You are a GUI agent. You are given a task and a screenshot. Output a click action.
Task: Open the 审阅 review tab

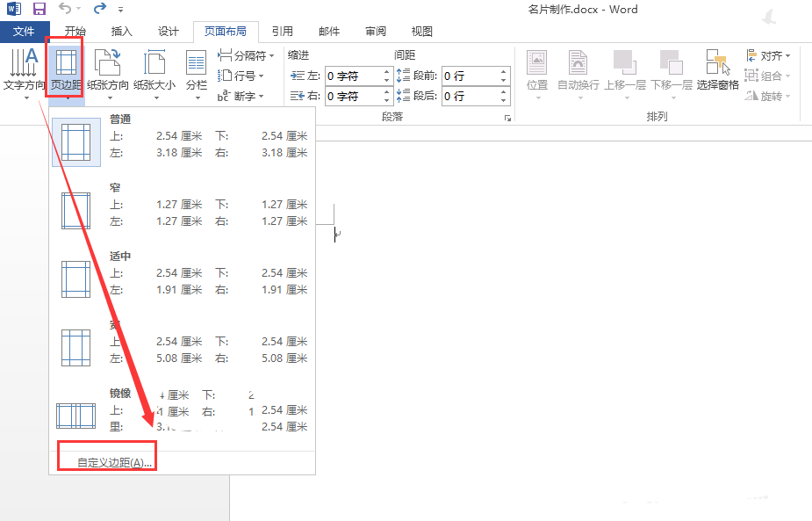[x=376, y=32]
